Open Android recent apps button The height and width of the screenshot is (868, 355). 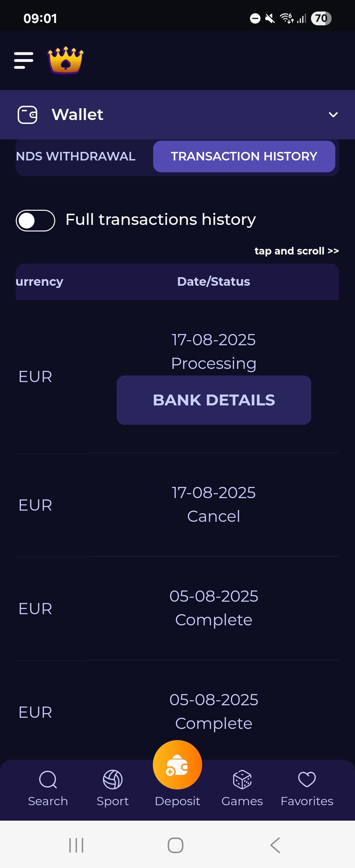pos(76,845)
